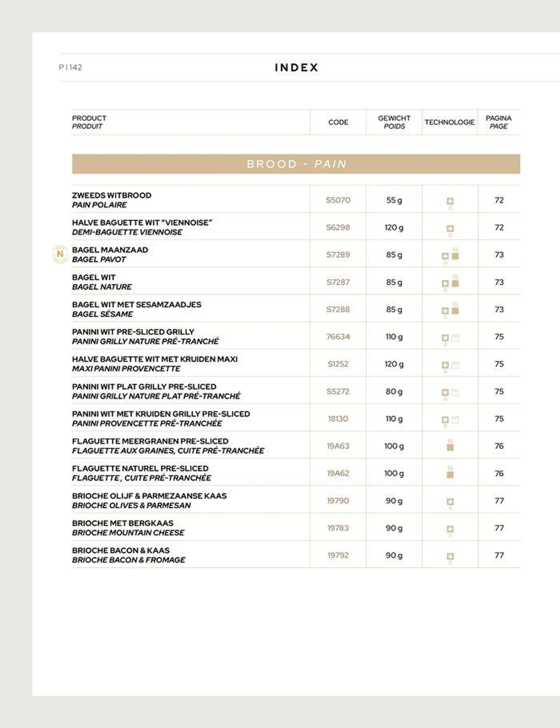Click the steaming baked icon for Bagel Wit
This screenshot has width=560, height=728.
[x=455, y=281]
